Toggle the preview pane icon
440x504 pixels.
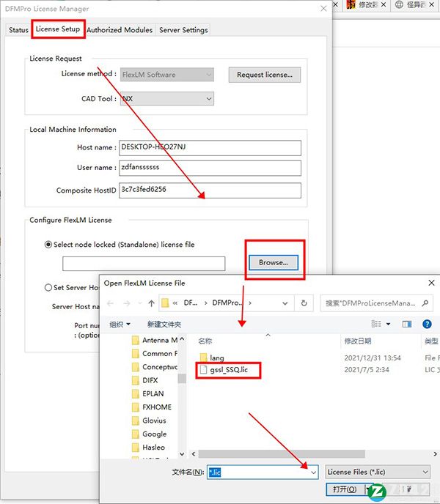click(407, 324)
